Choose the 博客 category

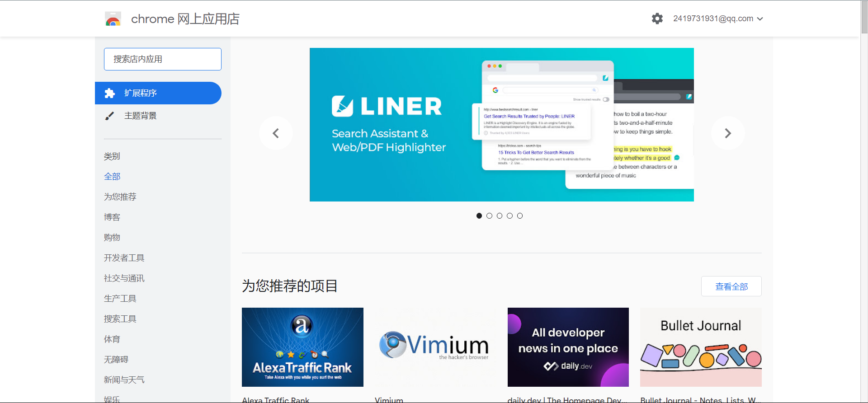112,217
